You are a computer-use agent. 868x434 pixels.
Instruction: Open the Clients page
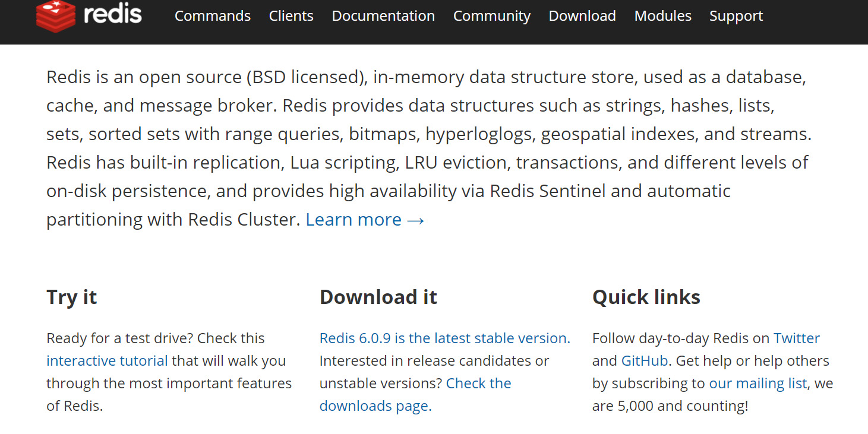pyautogui.click(x=291, y=16)
